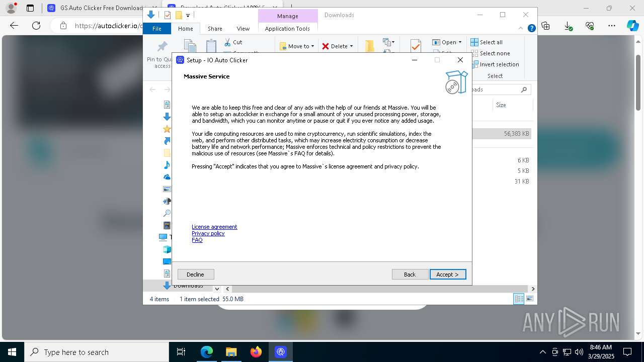Click the Delete red X icon
This screenshot has width=644, height=362.
tap(326, 46)
